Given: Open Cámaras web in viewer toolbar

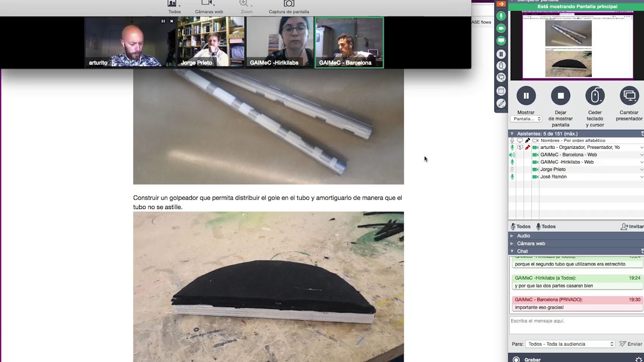Looking at the screenshot, I should (x=209, y=7).
